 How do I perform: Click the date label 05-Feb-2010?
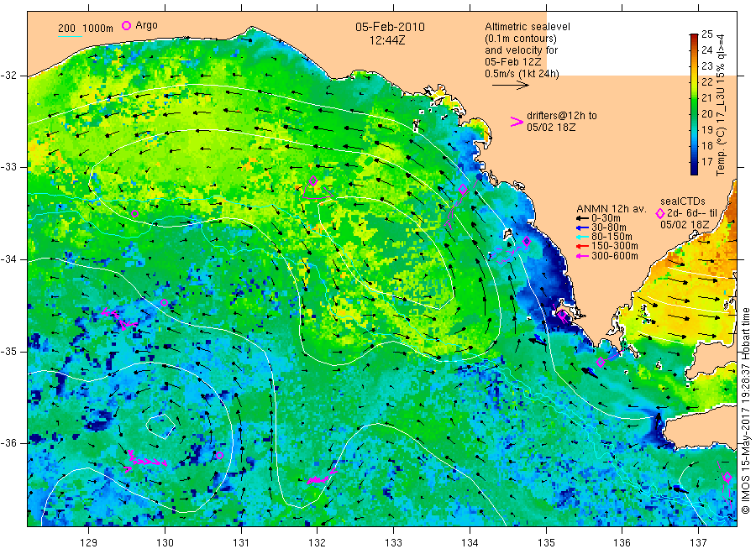point(390,27)
